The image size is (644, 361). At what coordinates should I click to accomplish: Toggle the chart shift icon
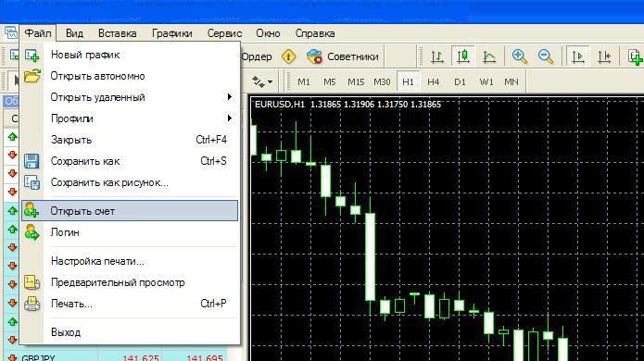coord(604,56)
